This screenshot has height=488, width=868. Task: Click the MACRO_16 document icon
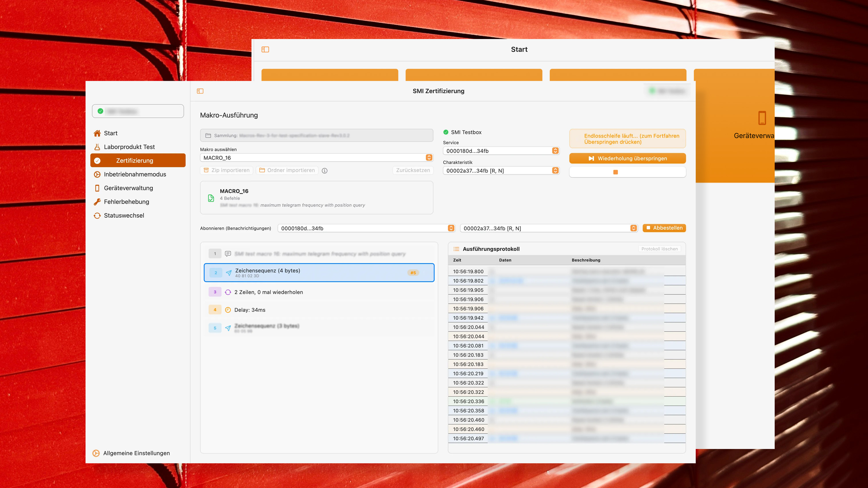tap(211, 198)
